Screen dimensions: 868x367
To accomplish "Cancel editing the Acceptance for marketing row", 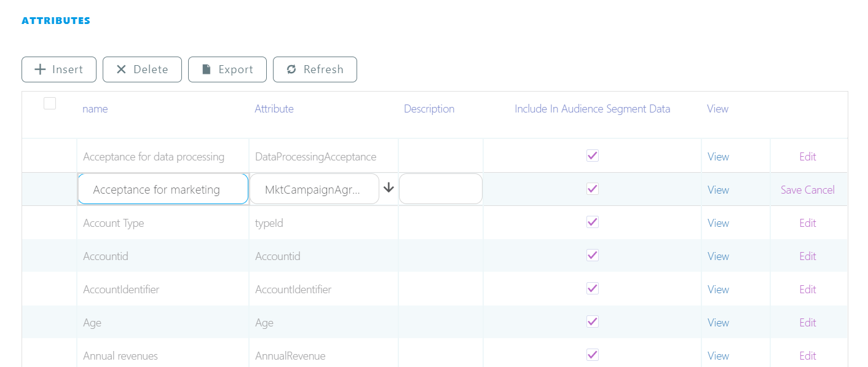I will (x=820, y=190).
